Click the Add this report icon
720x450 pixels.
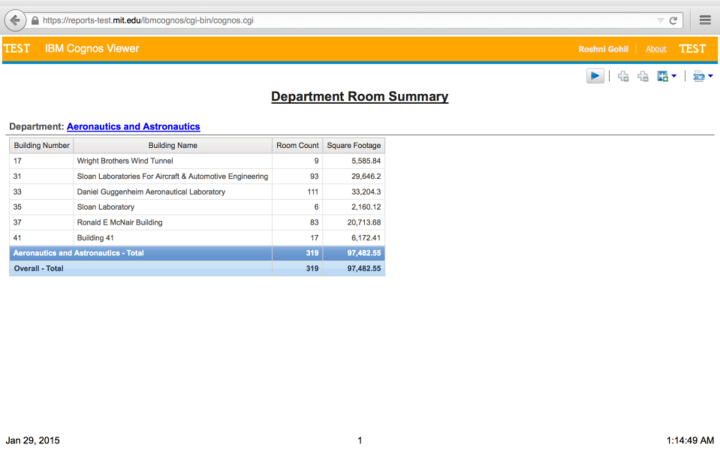[662, 76]
